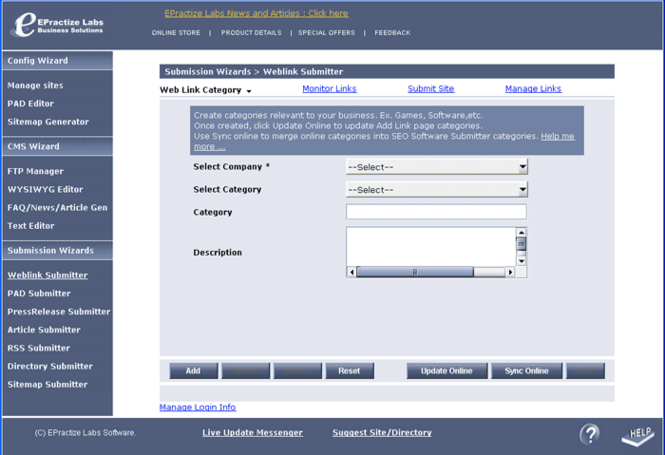Screen dimensions: 665x455
Task: Open EPractize Labs News and Articles link
Action: (x=256, y=13)
